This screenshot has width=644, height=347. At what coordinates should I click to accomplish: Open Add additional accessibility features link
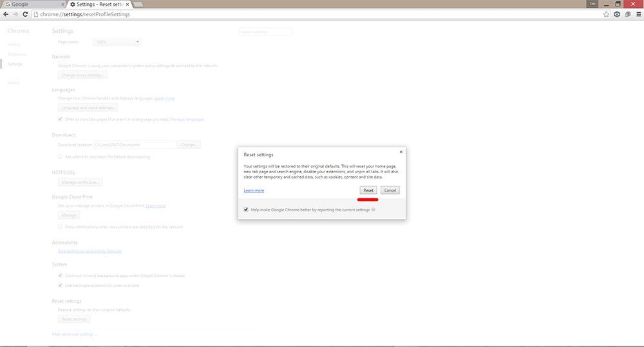(90, 251)
